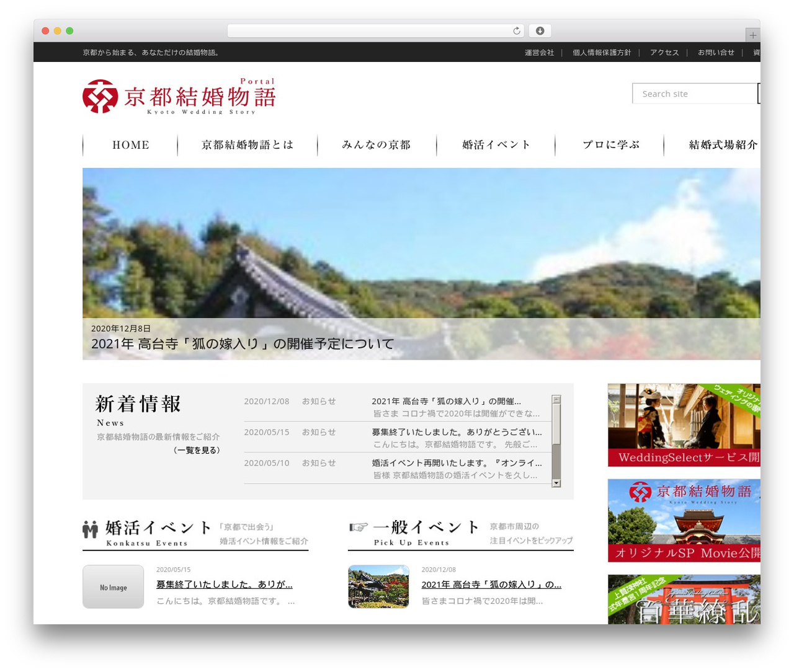The width and height of the screenshot is (794, 672).
Task: Click the お知らせ label of the 2020/05/10 news
Action: point(319,463)
